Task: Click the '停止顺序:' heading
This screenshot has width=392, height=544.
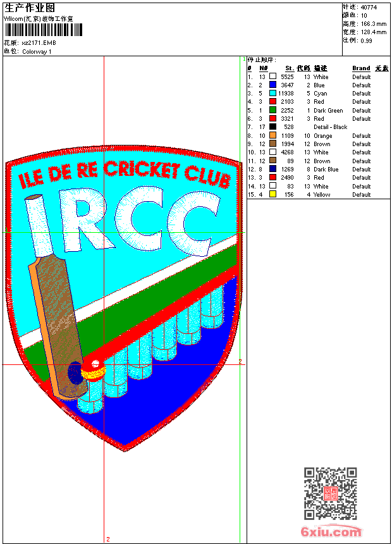Action: tap(262, 60)
